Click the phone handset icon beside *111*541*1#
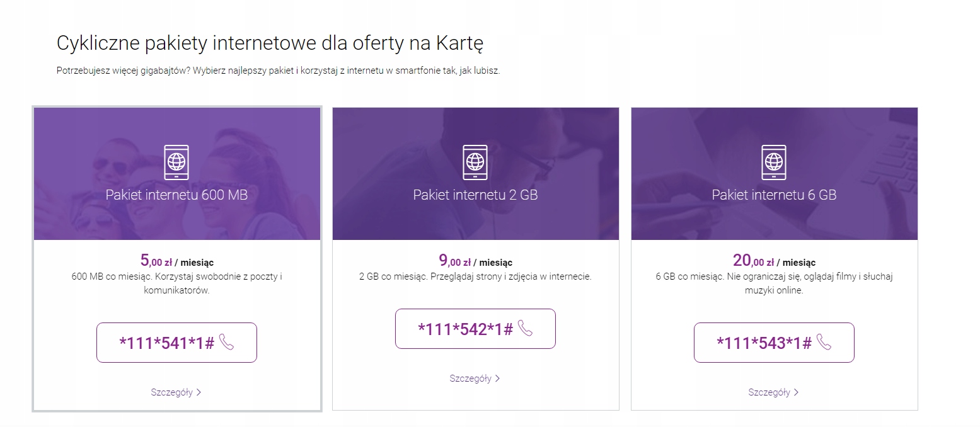The height and width of the screenshot is (427, 980). [227, 343]
